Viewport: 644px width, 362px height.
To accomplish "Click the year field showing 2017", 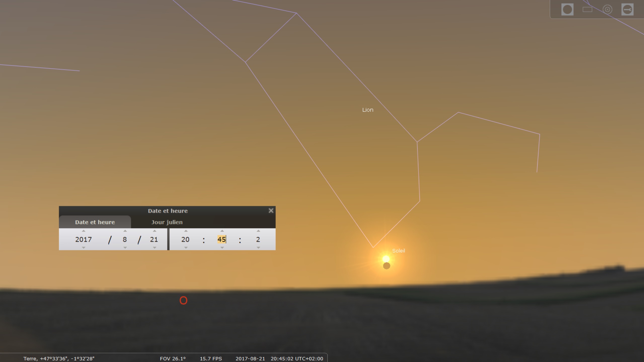I will (84, 239).
